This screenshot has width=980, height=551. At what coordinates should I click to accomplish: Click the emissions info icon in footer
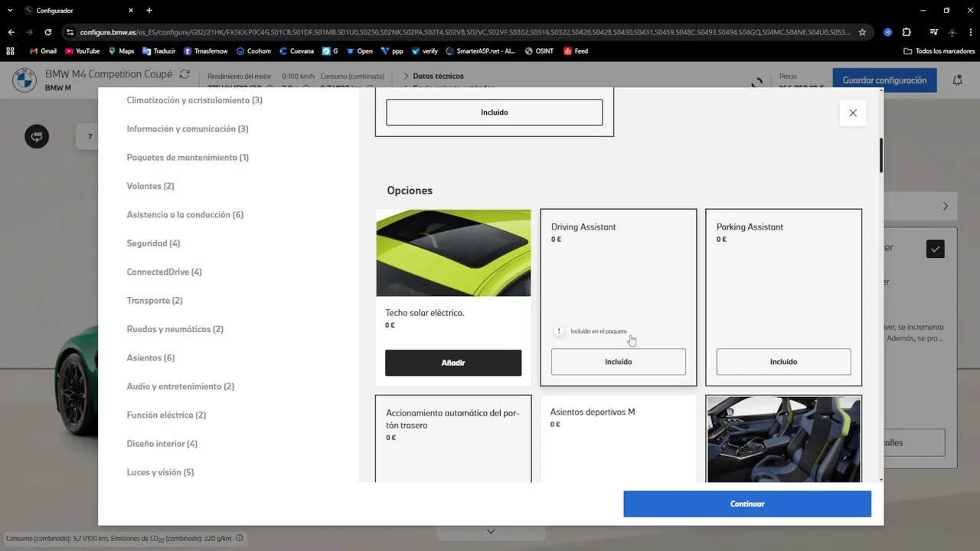[240, 538]
